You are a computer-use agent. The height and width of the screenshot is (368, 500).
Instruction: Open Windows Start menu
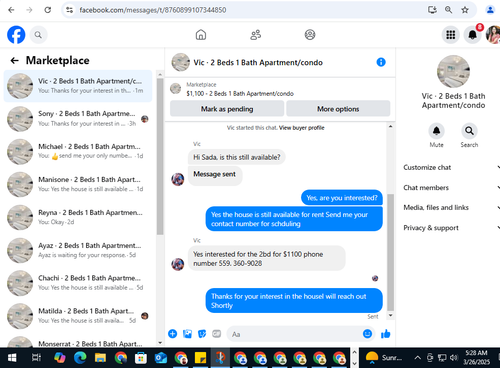(x=12, y=358)
